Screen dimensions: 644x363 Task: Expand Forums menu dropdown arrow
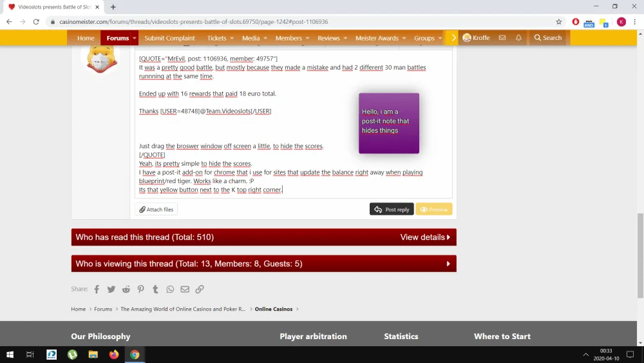pyautogui.click(x=135, y=38)
